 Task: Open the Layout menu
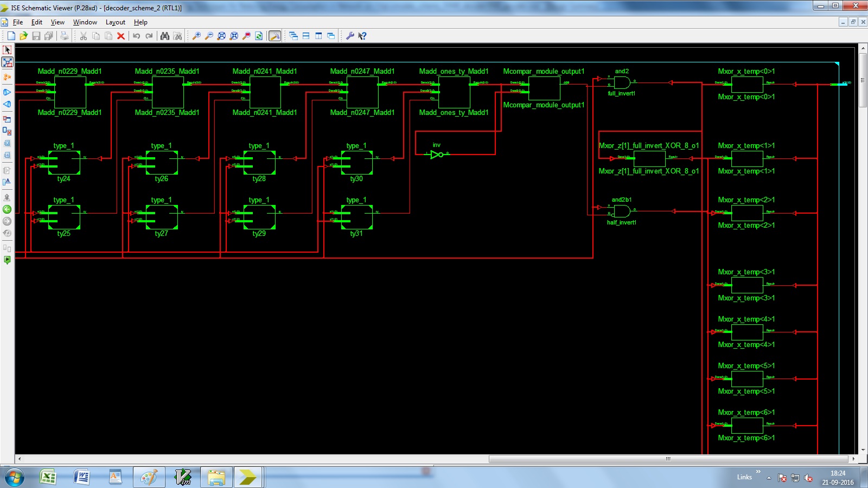tap(116, 22)
